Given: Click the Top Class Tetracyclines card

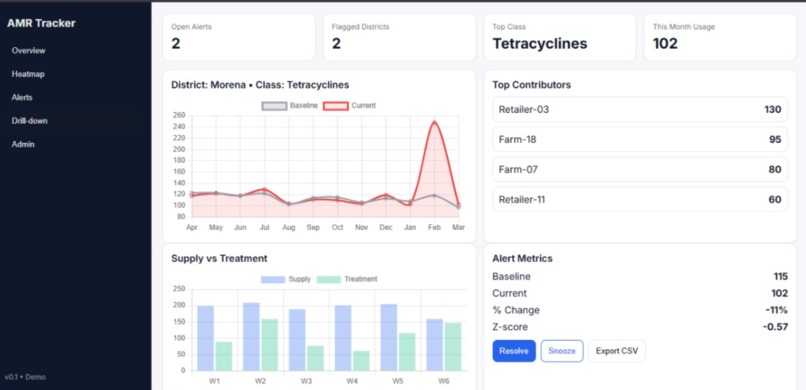Looking at the screenshot, I should click(560, 37).
